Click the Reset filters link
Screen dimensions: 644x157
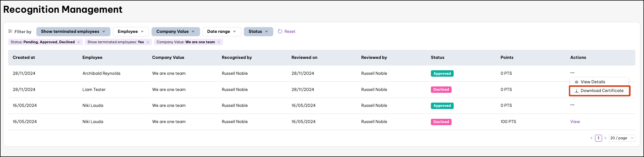coord(290,32)
